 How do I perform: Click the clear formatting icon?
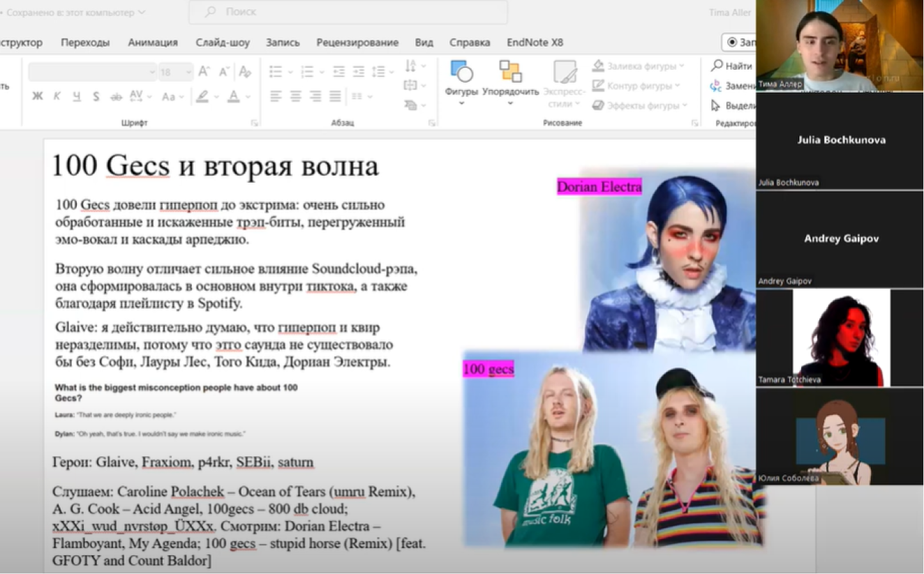pyautogui.click(x=244, y=72)
